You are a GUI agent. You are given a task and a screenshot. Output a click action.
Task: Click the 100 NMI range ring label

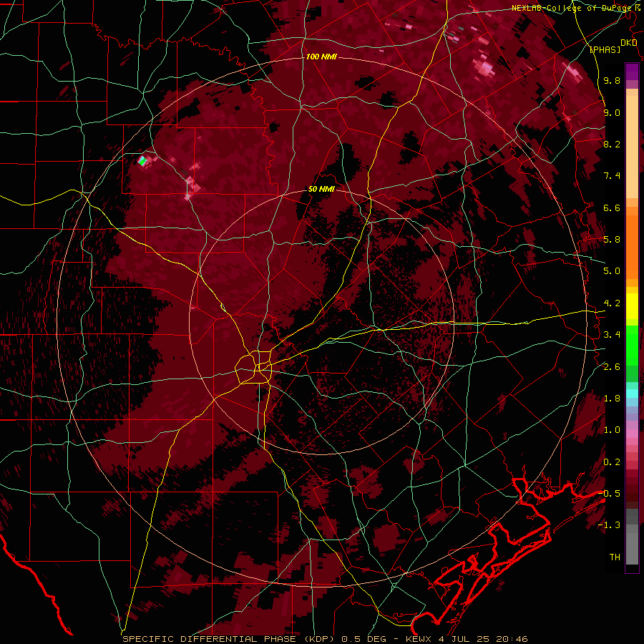pyautogui.click(x=321, y=57)
